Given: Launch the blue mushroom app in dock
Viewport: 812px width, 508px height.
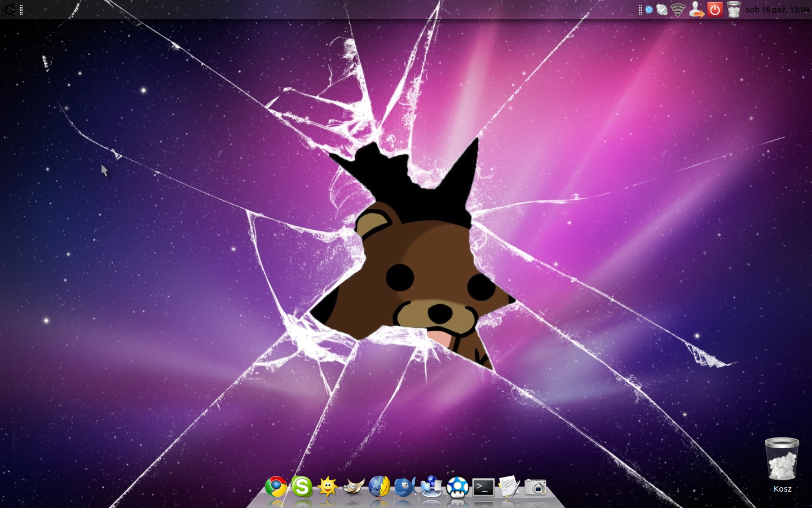Looking at the screenshot, I should 457,487.
